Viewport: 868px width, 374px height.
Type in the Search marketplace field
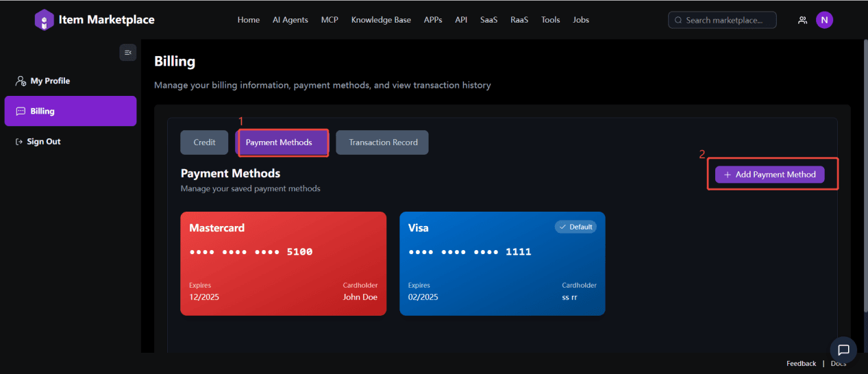coord(729,21)
